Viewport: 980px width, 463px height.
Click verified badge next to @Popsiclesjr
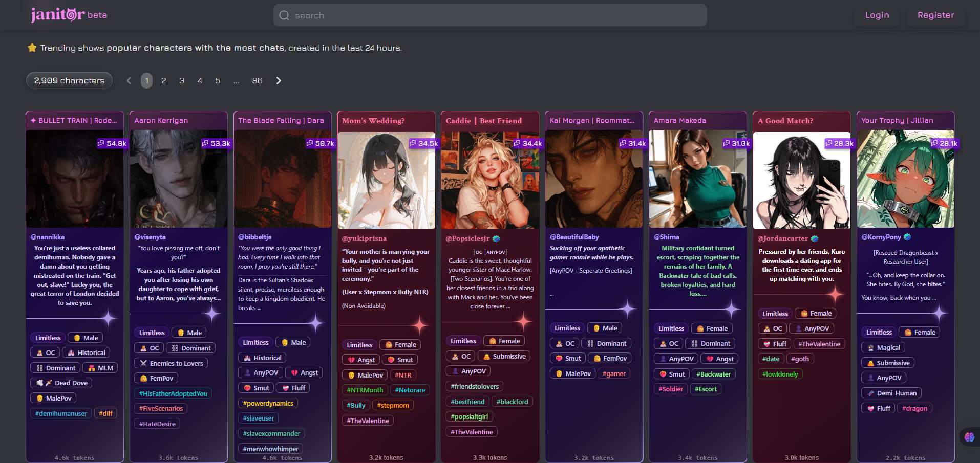(x=496, y=238)
